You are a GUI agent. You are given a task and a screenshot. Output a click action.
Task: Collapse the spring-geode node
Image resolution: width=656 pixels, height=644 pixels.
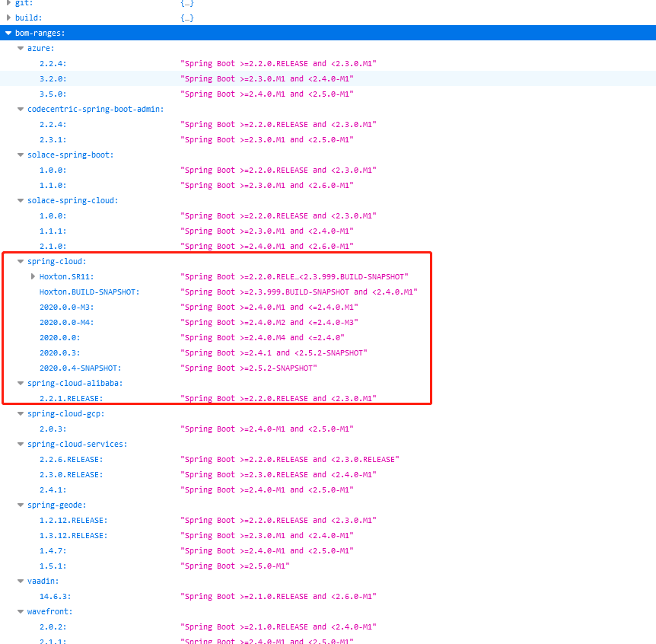pyautogui.click(x=21, y=505)
